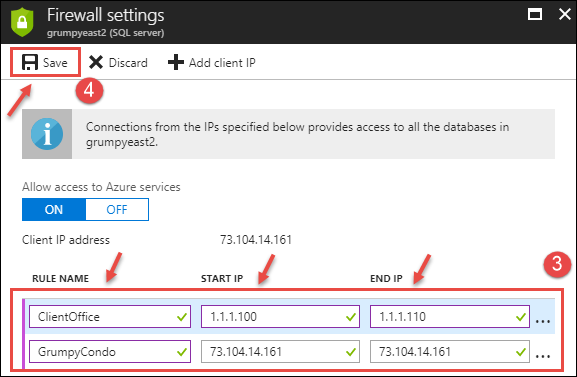This screenshot has height=377, width=577.
Task: Click the Add client IP label
Action: pos(222,63)
